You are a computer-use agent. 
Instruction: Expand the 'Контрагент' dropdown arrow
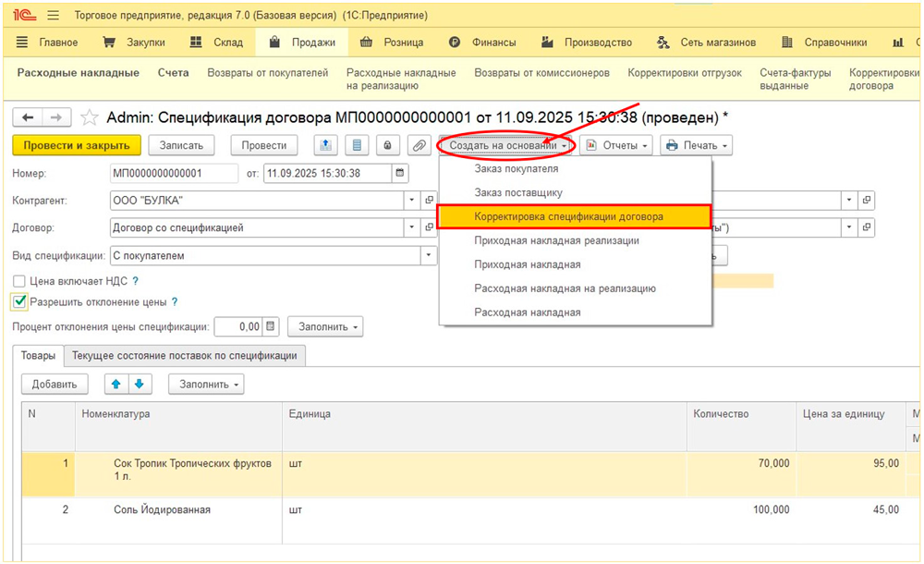pyautogui.click(x=411, y=201)
